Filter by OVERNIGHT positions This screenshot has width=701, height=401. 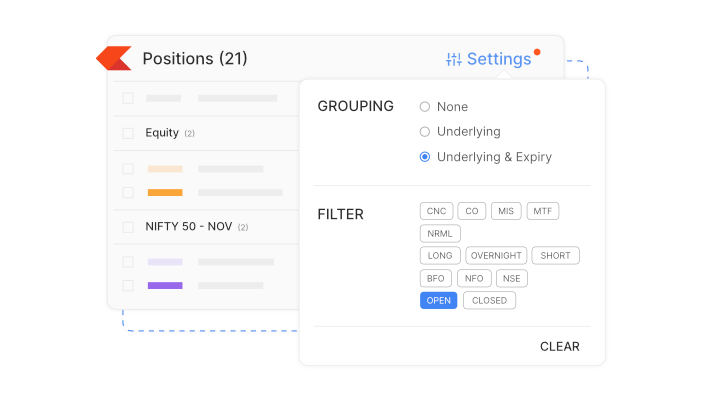(x=495, y=256)
